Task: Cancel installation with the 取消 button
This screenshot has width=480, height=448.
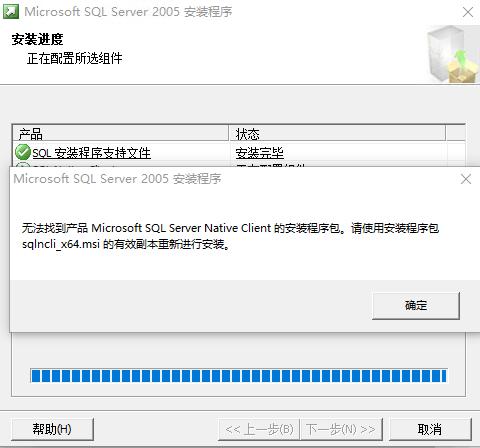Action: [430, 429]
